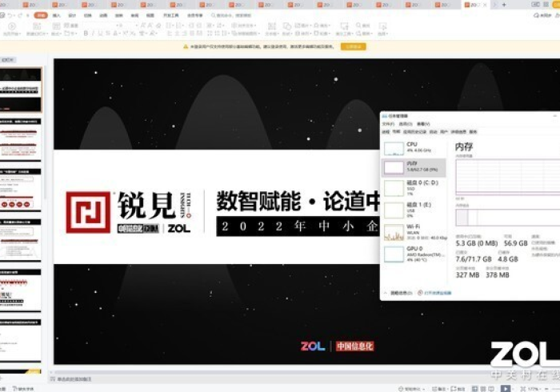The image size is (560, 392).
Task: Apply Italic formatting with the I icon
Action: point(93,34)
